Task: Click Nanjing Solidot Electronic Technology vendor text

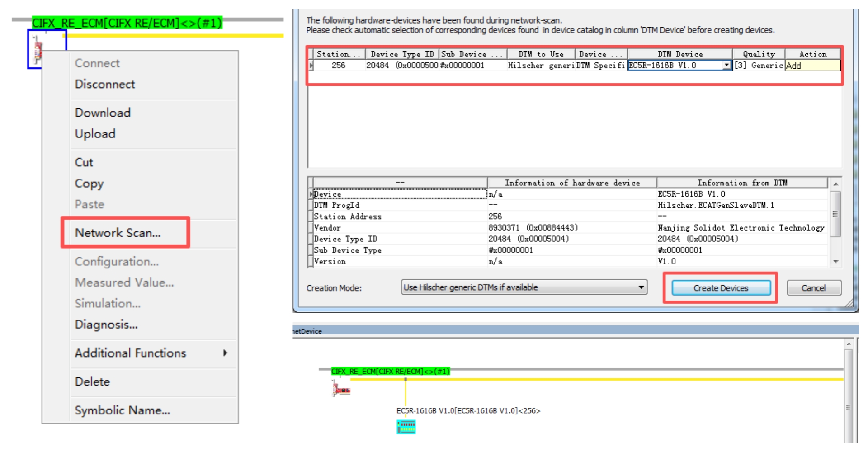Action: pos(741,228)
